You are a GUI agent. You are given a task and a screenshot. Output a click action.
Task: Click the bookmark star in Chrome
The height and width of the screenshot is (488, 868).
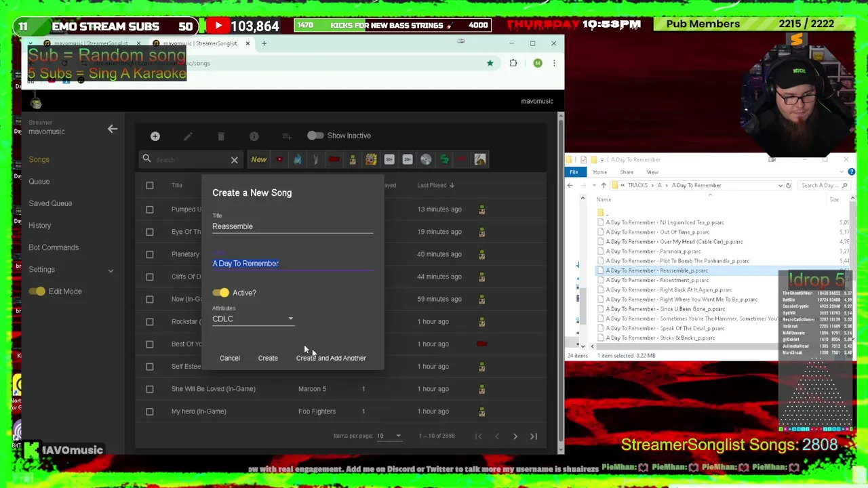click(490, 63)
